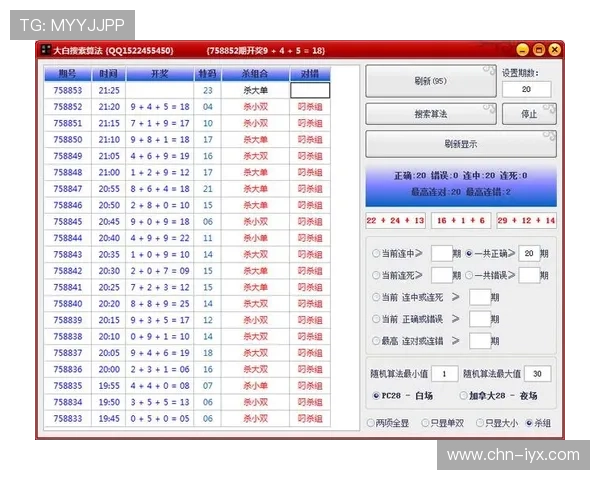The image size is (600, 480).
Task: Select the 两项全显 display option
Action: [370, 423]
